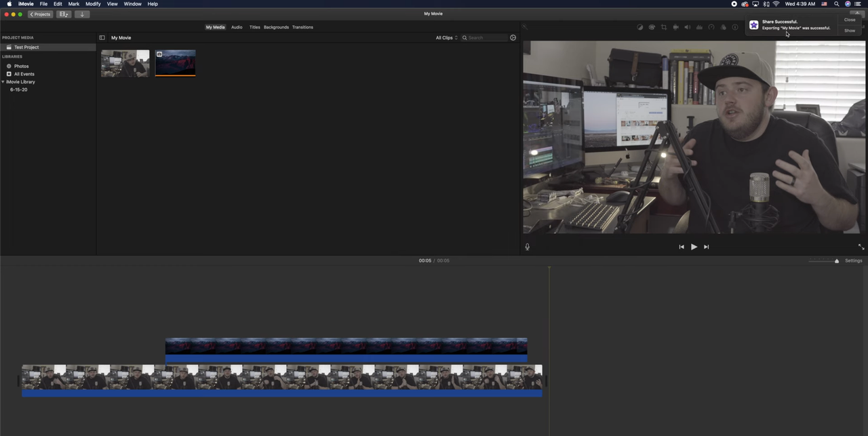Open the volume adjustment tool

coord(687,27)
